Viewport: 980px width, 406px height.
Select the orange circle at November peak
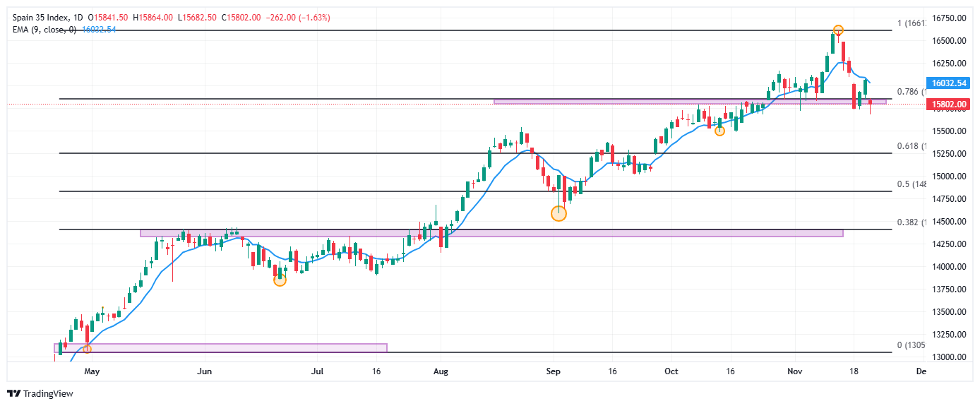pos(837,30)
